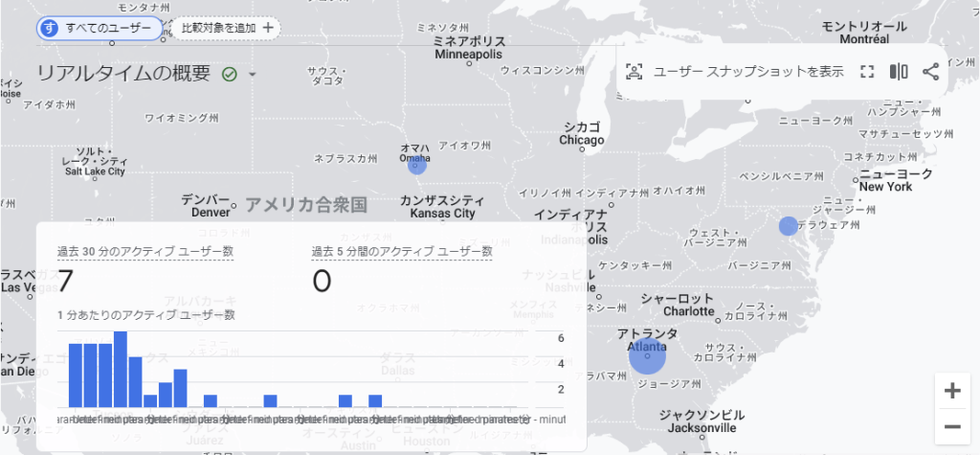Click the すべてのユーザー segment chip
This screenshot has width=980, height=455.
point(99,28)
